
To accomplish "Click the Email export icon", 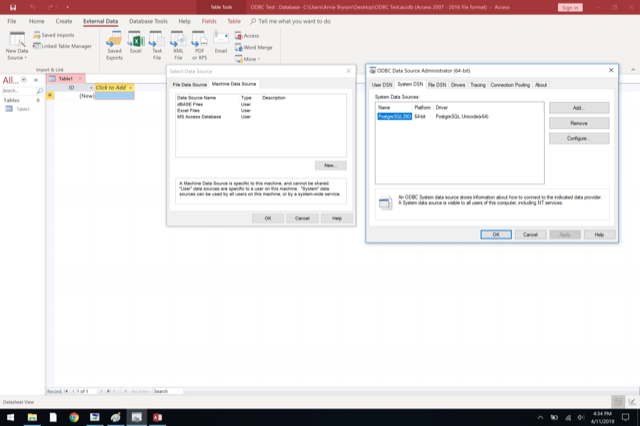I will 221,43.
